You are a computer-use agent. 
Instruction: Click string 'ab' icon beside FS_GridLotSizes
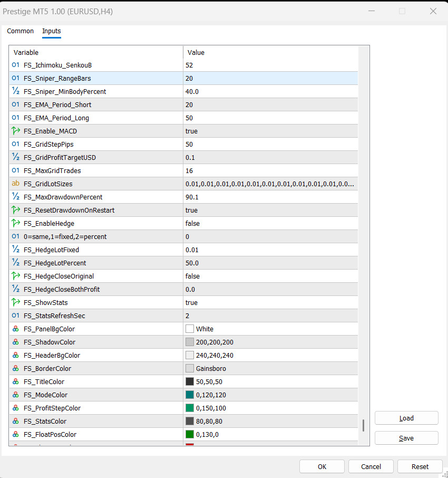tap(15, 184)
